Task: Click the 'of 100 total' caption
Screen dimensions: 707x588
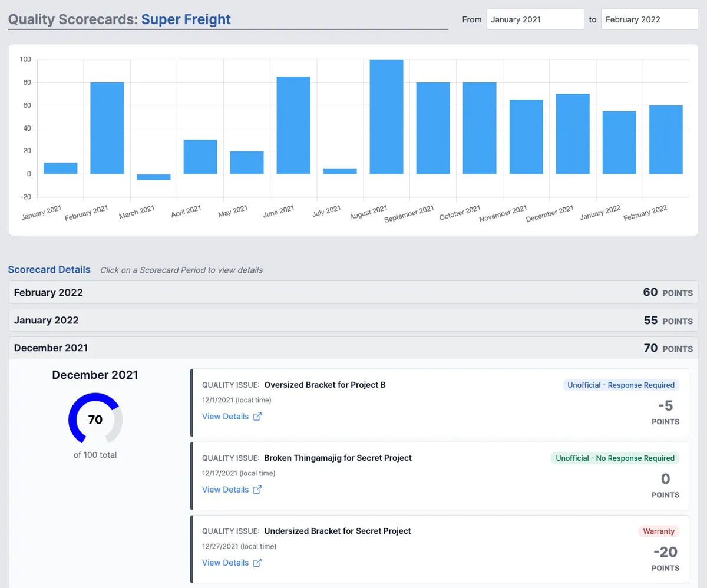Action: [x=95, y=455]
